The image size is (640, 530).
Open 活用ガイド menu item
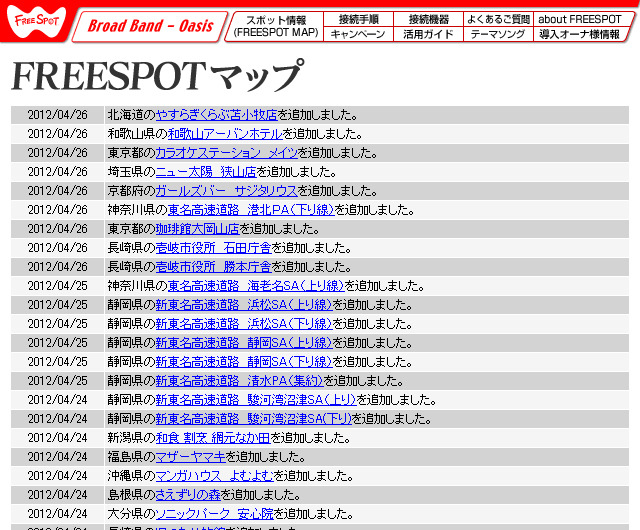point(429,34)
